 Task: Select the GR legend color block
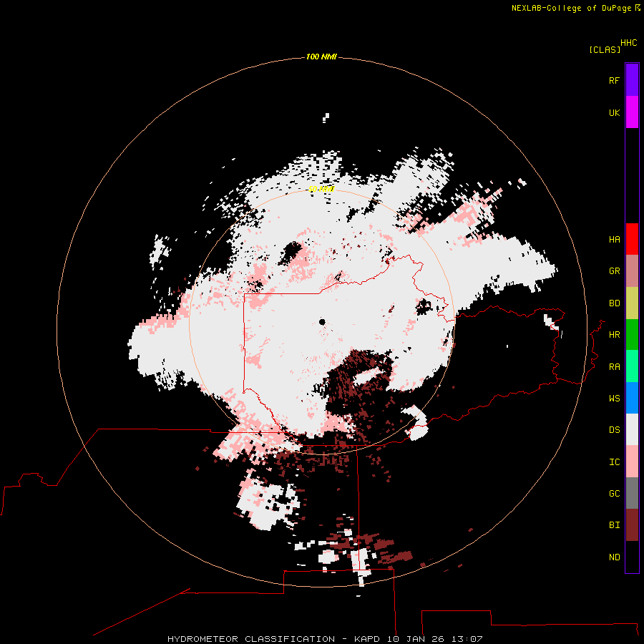click(632, 271)
